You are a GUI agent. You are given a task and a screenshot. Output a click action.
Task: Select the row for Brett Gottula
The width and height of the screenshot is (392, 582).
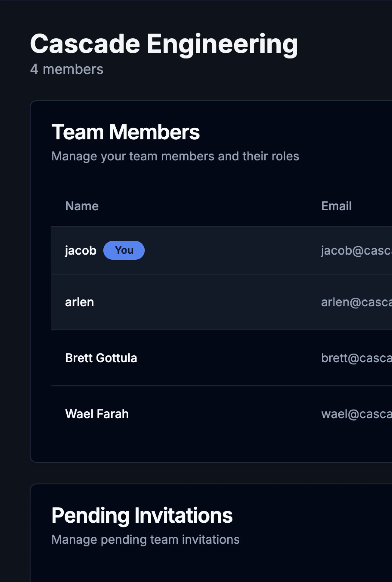pos(175,358)
